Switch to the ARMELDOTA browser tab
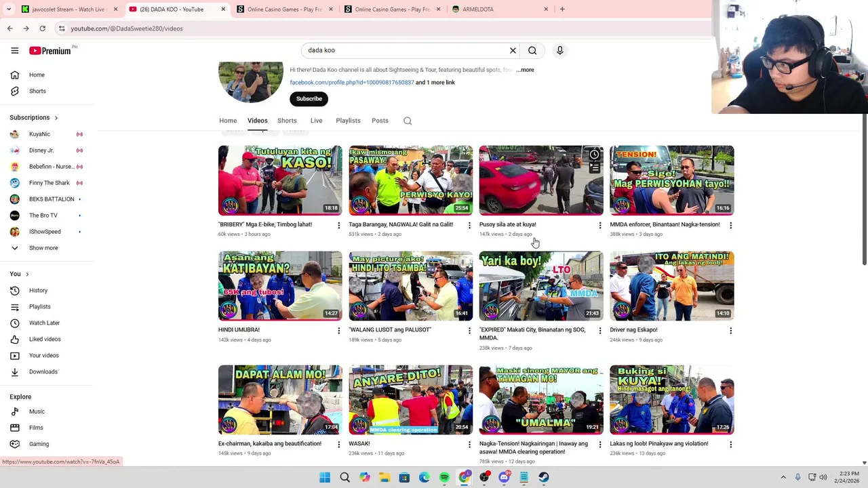The image size is (868, 488). coord(500,9)
